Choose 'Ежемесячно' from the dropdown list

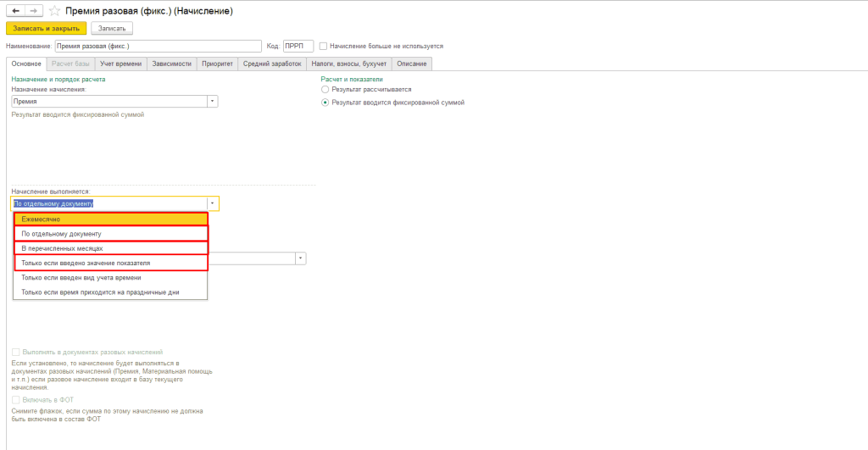(x=110, y=219)
